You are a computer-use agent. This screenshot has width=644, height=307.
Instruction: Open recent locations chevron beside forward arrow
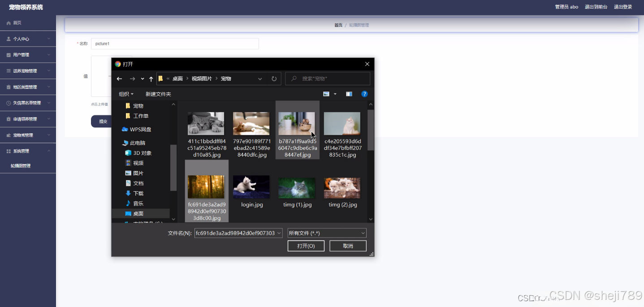[x=143, y=79]
